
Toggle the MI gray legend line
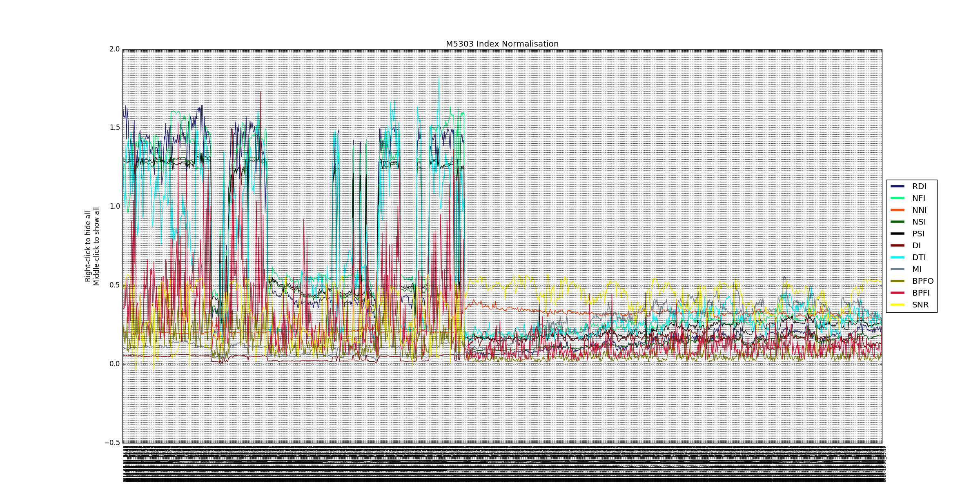click(898, 269)
